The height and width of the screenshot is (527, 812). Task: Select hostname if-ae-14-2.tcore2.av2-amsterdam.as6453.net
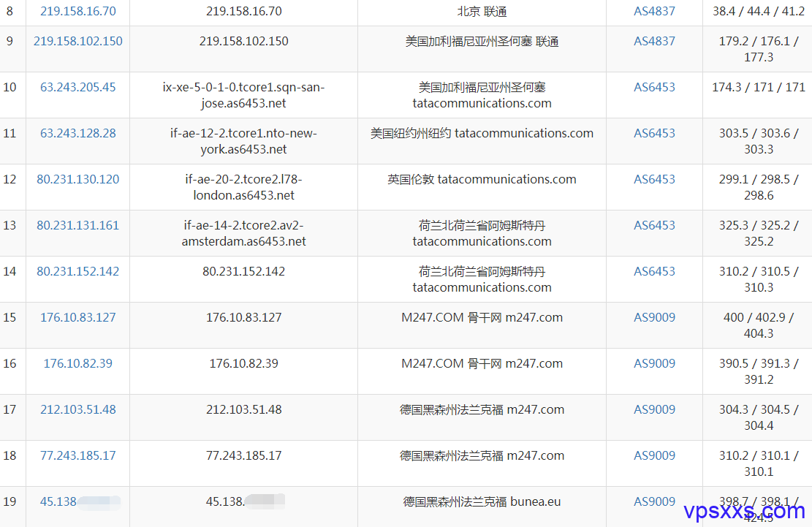243,233
